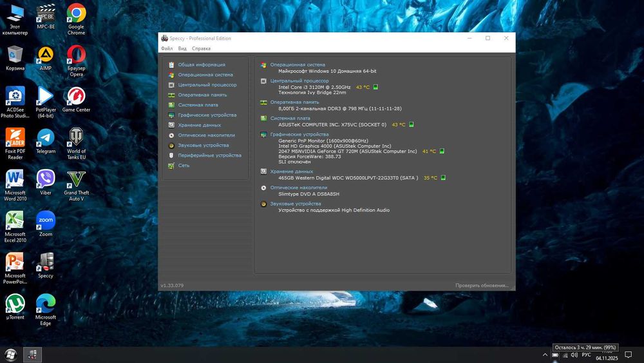Open Справка menu

[x=201, y=48]
